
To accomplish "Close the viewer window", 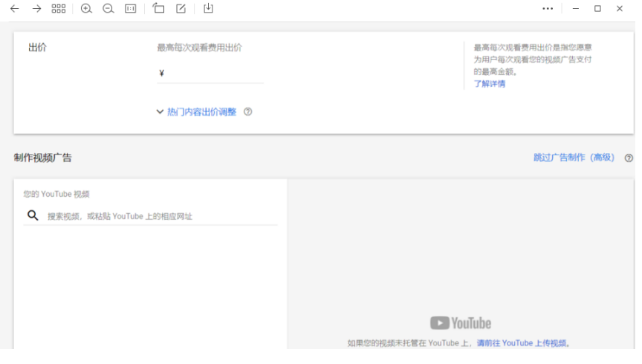I will click(620, 9).
